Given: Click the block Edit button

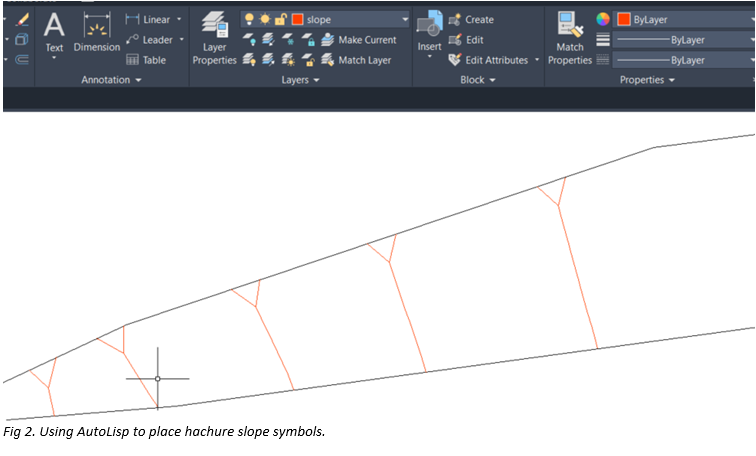Looking at the screenshot, I should 466,40.
